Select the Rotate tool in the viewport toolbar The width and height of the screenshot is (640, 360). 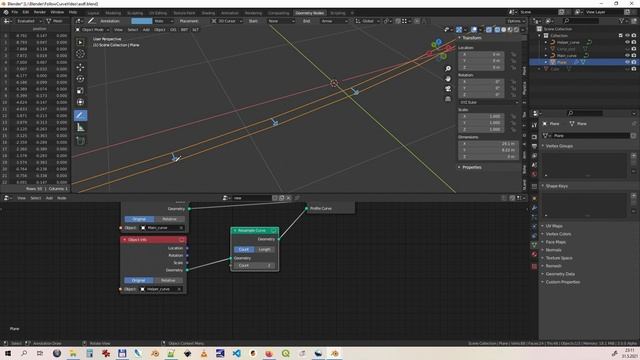pyautogui.click(x=80, y=79)
